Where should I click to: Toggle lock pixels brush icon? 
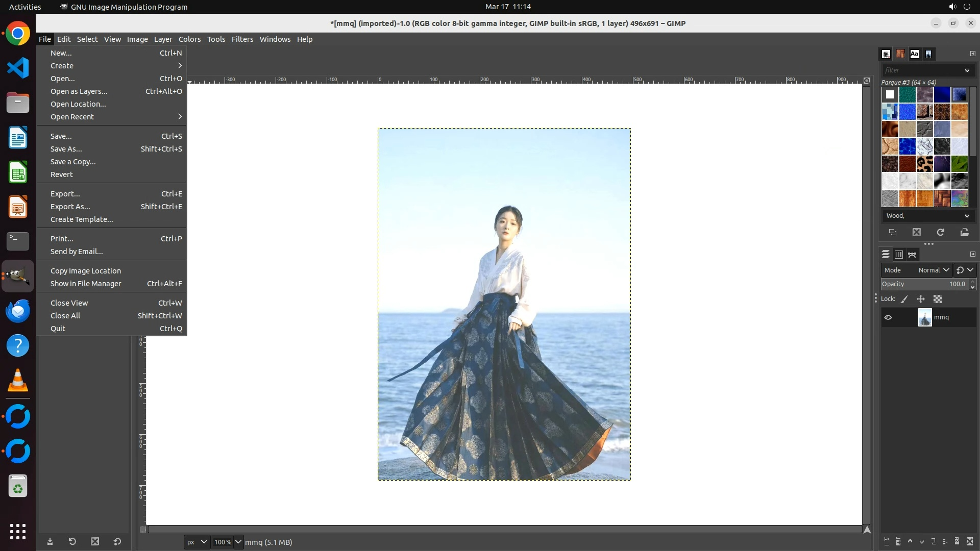pyautogui.click(x=904, y=299)
